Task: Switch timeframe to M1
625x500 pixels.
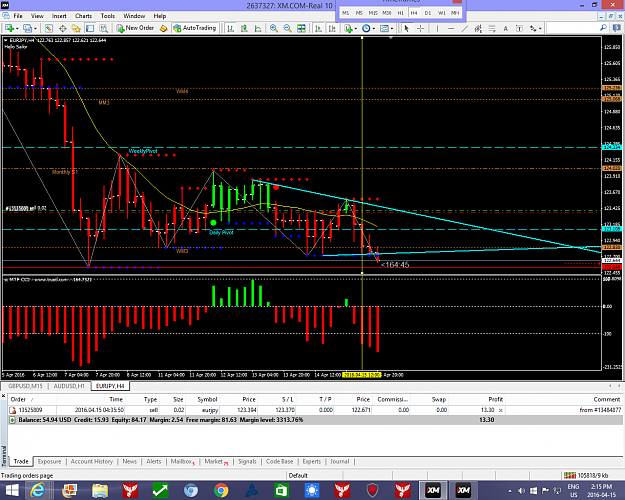Action: click(346, 13)
